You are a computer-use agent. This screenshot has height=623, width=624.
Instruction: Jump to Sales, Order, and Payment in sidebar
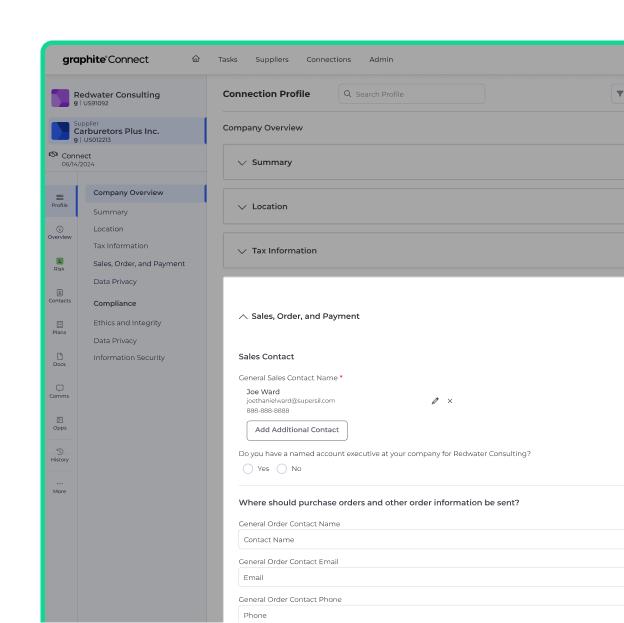point(139,264)
